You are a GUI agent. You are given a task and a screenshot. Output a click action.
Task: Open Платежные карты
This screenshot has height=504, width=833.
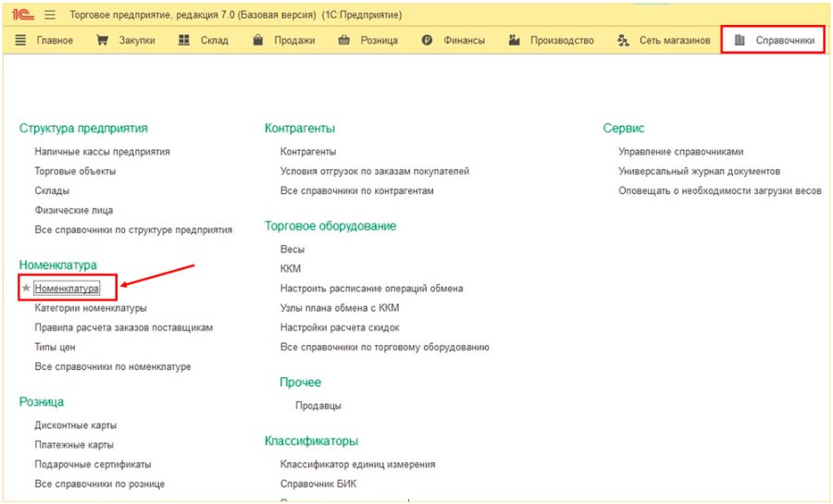74,445
